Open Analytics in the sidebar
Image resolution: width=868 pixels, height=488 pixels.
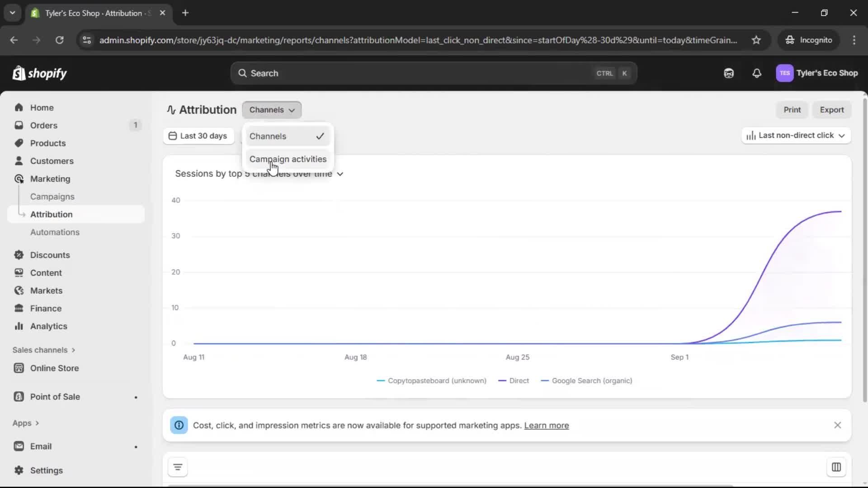pyautogui.click(x=48, y=326)
